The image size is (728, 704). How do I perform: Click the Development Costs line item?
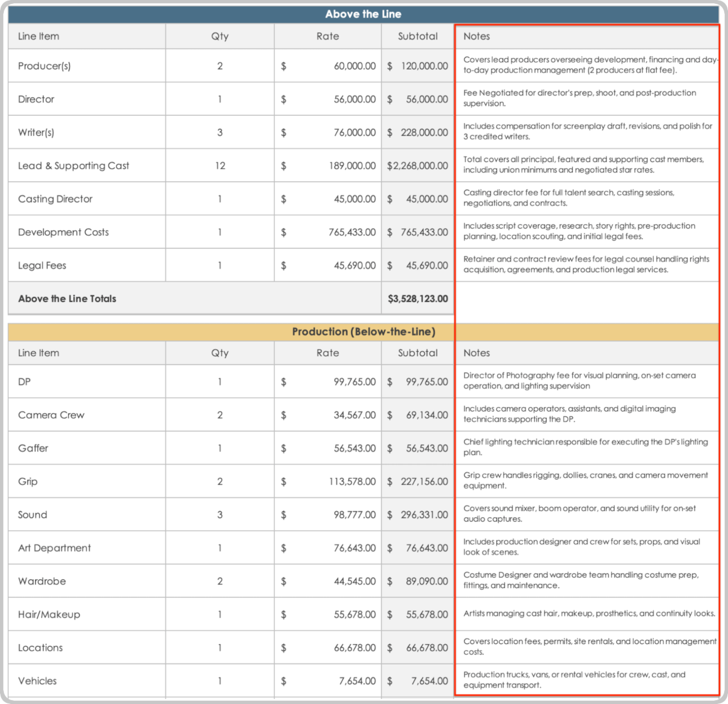(x=87, y=233)
